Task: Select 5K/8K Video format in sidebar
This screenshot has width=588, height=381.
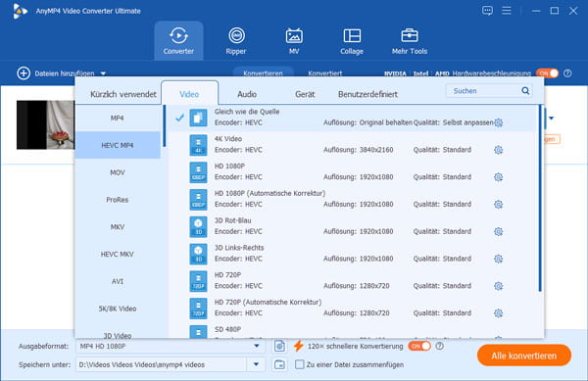Action: tap(118, 309)
